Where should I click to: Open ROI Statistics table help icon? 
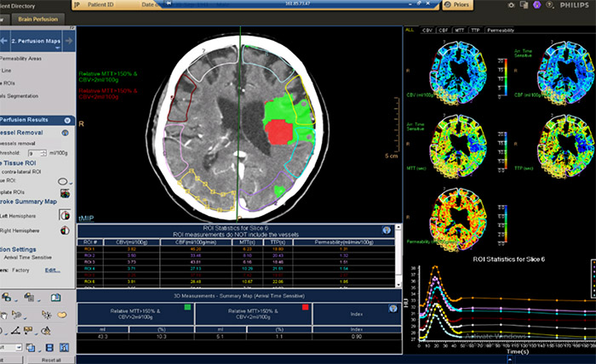click(x=387, y=230)
